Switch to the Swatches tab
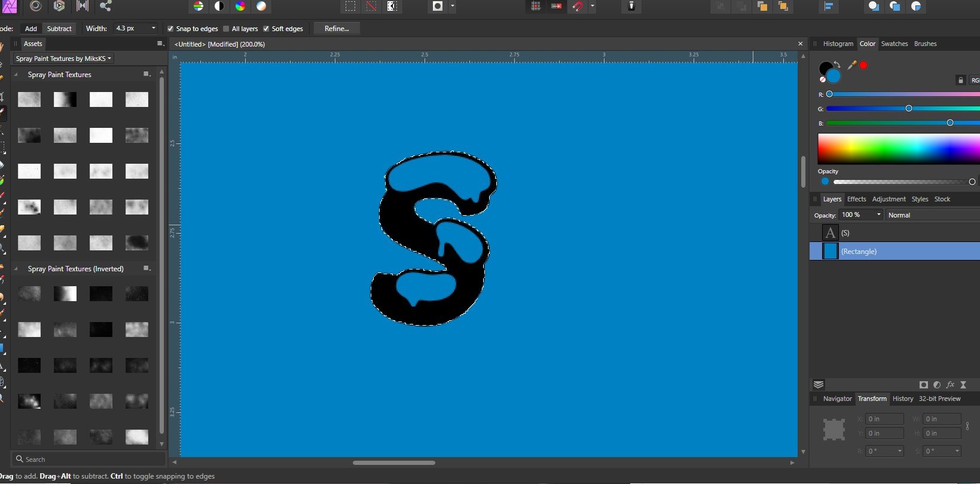Screen dimensions: 980x484 tap(894, 44)
